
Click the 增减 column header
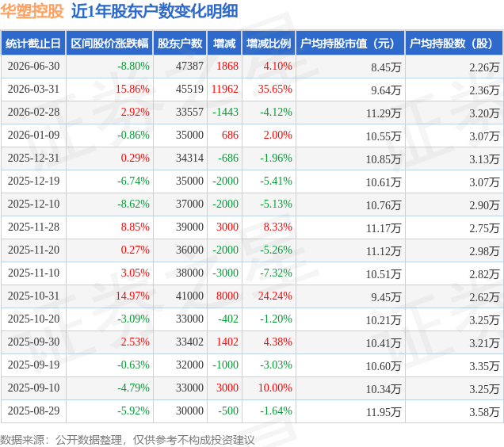pyautogui.click(x=224, y=43)
